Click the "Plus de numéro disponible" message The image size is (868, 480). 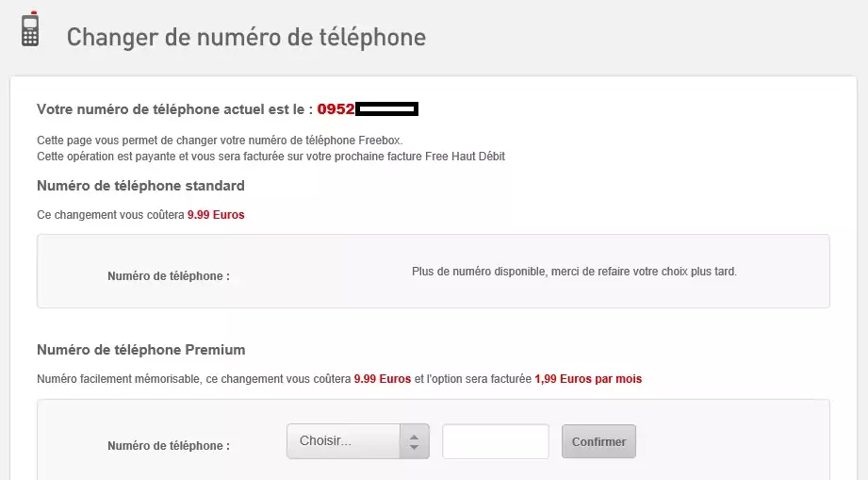tap(574, 272)
